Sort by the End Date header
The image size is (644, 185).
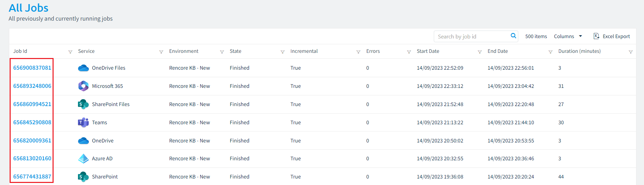[498, 51]
